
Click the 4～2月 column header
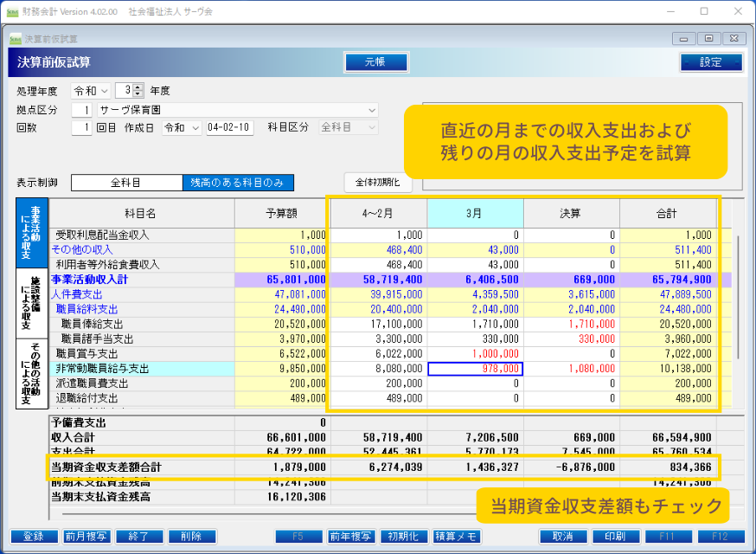pos(379,213)
